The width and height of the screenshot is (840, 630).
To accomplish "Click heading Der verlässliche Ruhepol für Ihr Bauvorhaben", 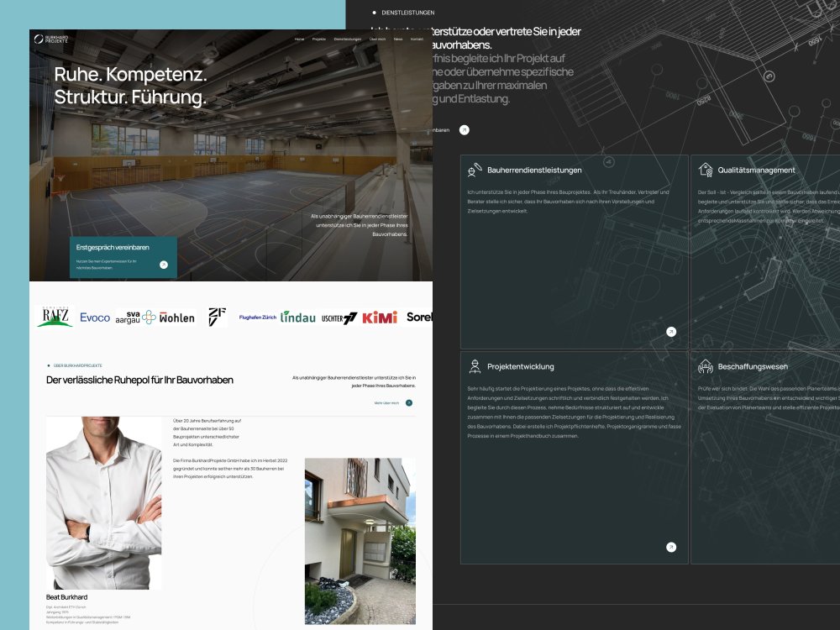I will click(139, 380).
